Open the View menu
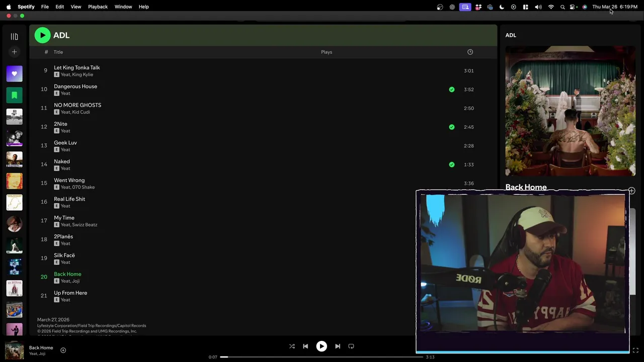644x362 pixels. (76, 7)
